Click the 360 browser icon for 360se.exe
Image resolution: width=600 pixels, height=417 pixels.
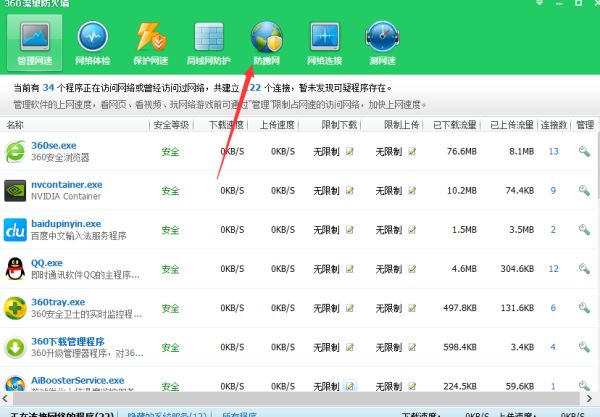[15, 151]
